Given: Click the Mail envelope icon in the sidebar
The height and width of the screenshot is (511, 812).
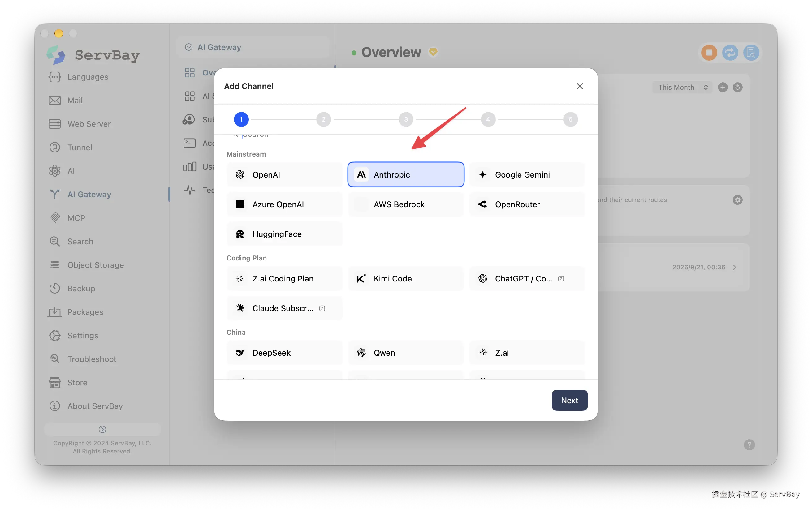Looking at the screenshot, I should [x=55, y=101].
